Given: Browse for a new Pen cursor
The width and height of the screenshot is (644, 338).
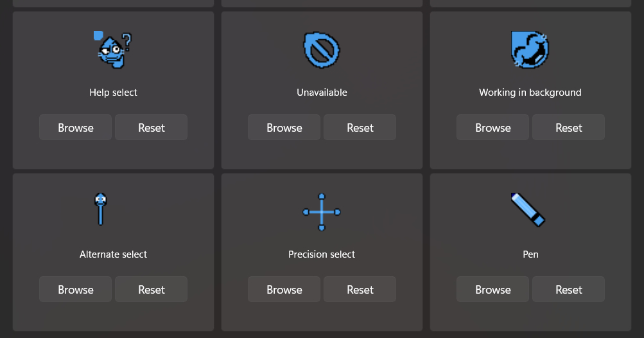Looking at the screenshot, I should click(x=493, y=289).
